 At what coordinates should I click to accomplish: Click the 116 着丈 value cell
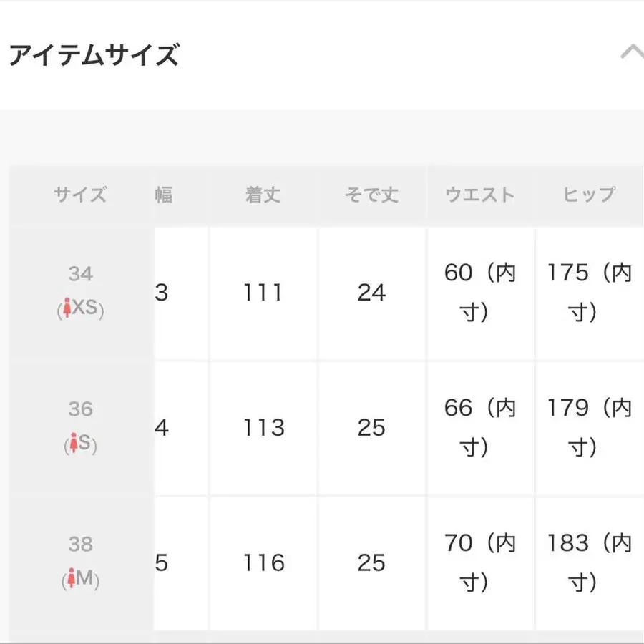(x=263, y=563)
